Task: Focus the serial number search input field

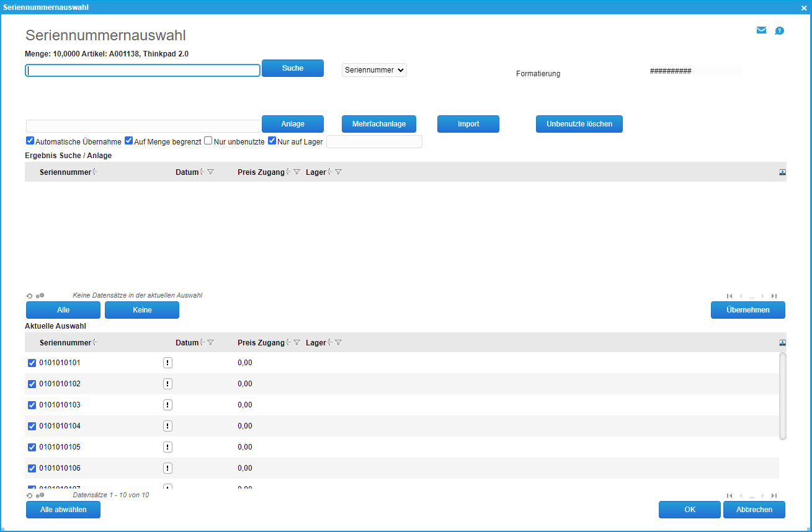Action: 142,70
